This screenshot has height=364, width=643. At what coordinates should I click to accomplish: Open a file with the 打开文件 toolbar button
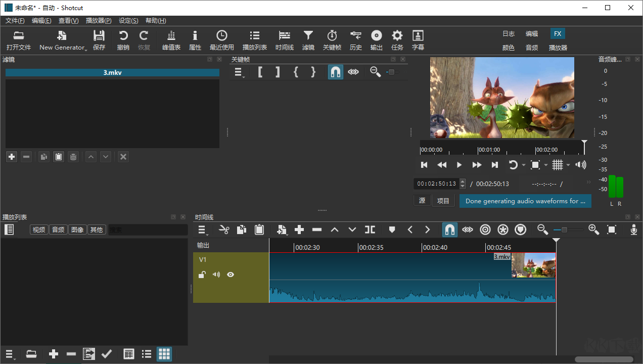19,40
